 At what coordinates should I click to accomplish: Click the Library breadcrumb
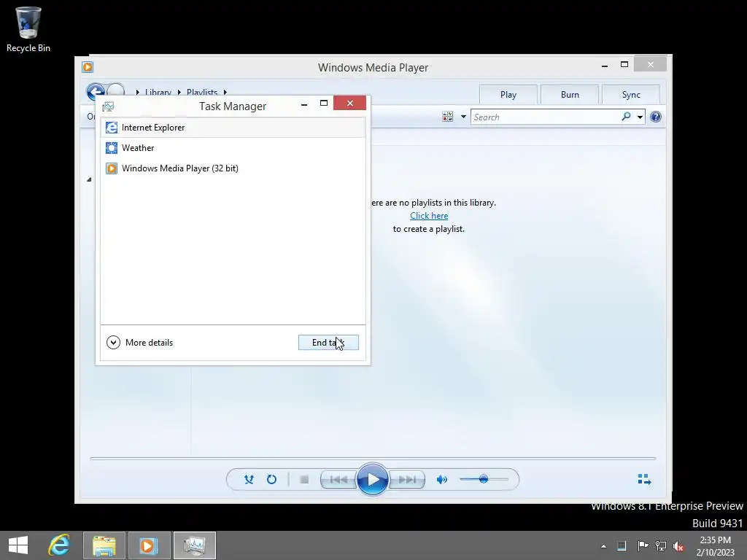[158, 93]
